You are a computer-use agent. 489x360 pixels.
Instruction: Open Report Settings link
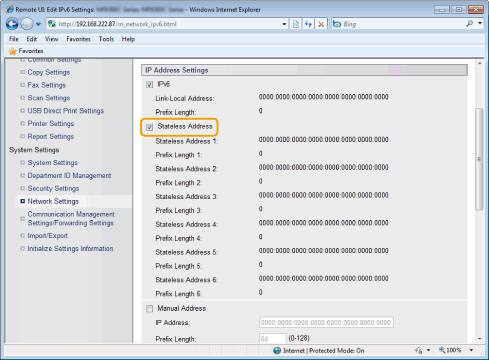pos(51,136)
